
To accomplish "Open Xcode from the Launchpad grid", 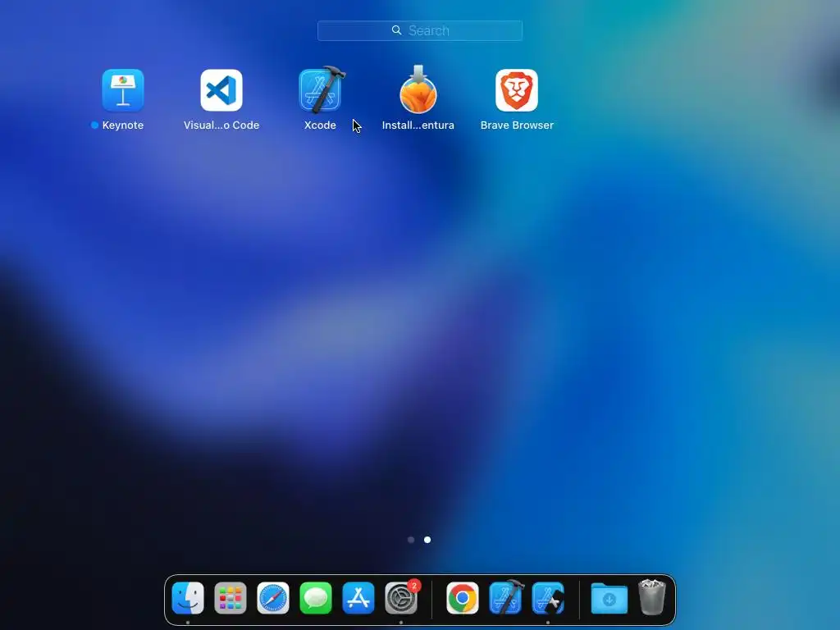I will coord(322,89).
